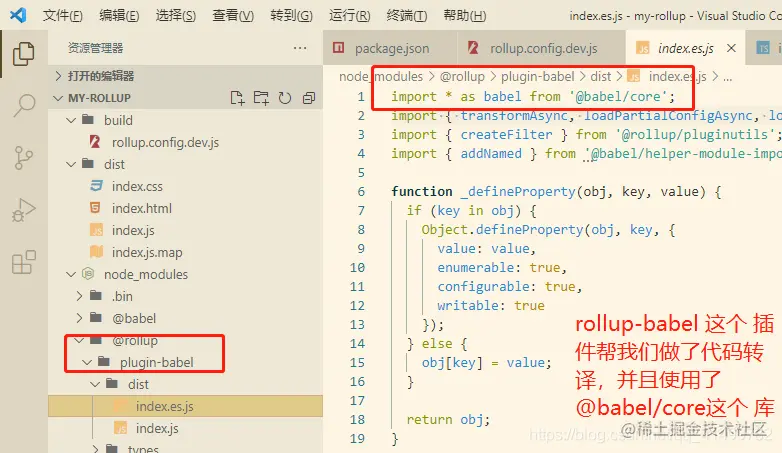The width and height of the screenshot is (782, 453).
Task: Open rollup.config.dev.js in the file tree
Action: coord(186,142)
